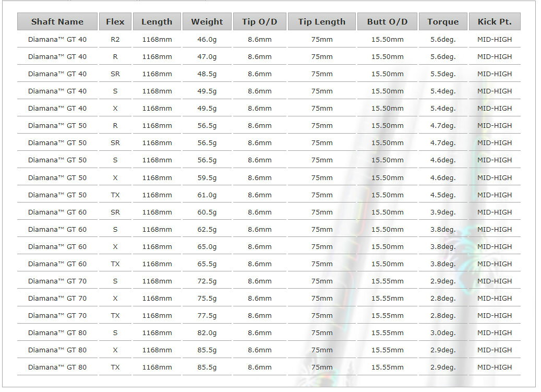
Task: Click the Tip Length column header
Action: [x=322, y=22]
